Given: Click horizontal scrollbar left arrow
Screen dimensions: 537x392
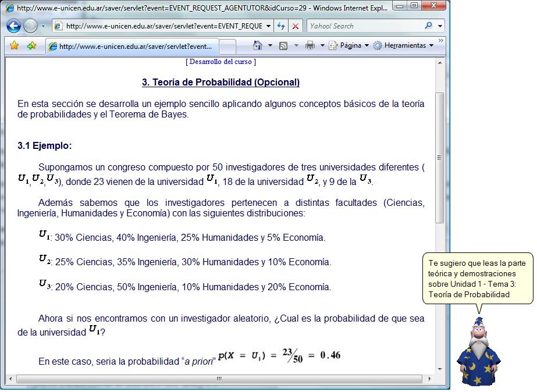Looking at the screenshot, I should (x=10, y=379).
